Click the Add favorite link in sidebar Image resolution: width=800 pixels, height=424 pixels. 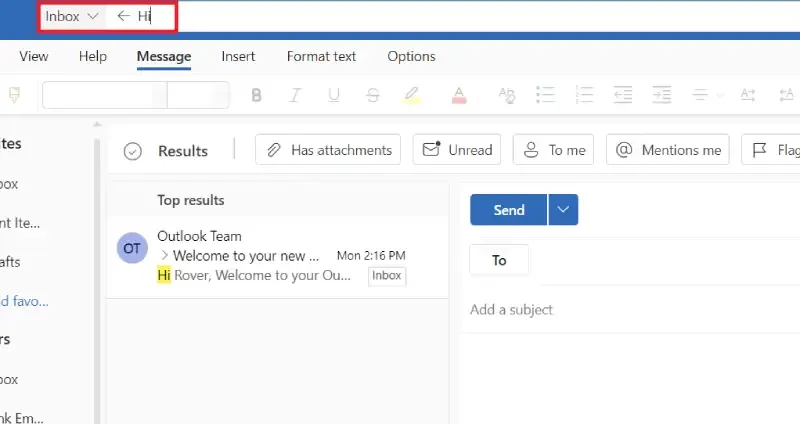tap(24, 301)
